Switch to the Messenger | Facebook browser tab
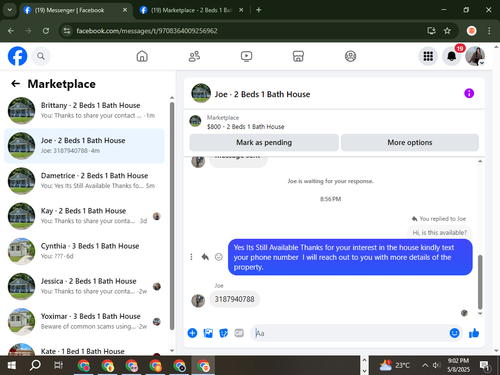Image resolution: width=500 pixels, height=375 pixels. click(x=75, y=10)
